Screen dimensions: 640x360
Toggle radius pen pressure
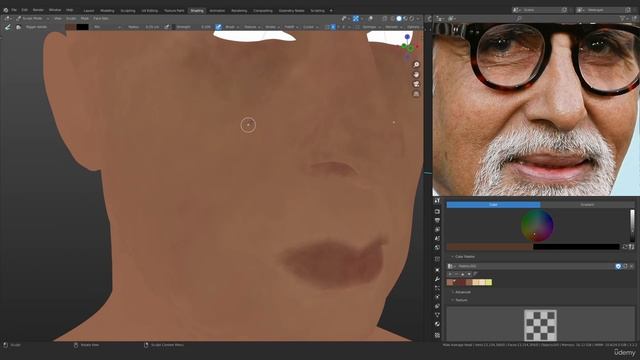coord(167,27)
